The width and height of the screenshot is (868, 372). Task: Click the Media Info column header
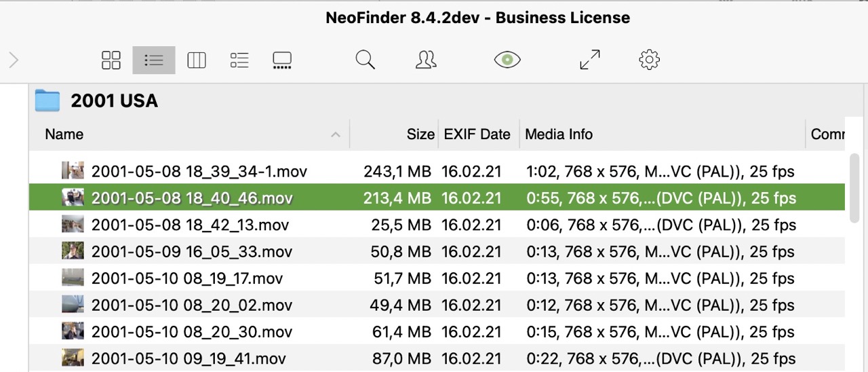[559, 134]
